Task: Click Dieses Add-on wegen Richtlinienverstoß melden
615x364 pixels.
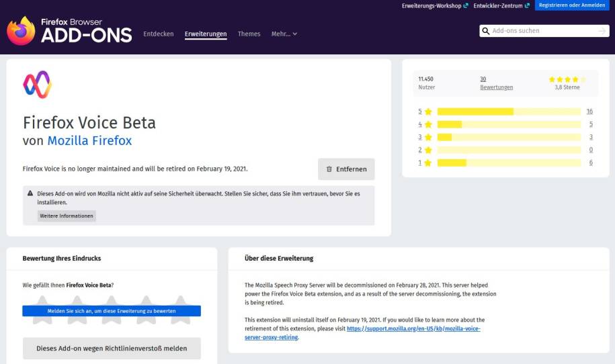Action: click(x=112, y=349)
